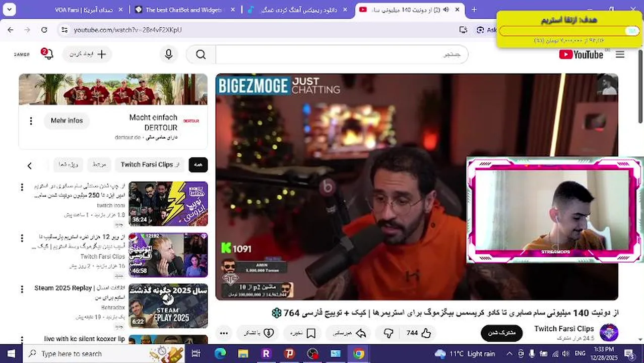Expand the tab search dropdown arrow
The width and height of the screenshot is (644, 363).
[9, 10]
